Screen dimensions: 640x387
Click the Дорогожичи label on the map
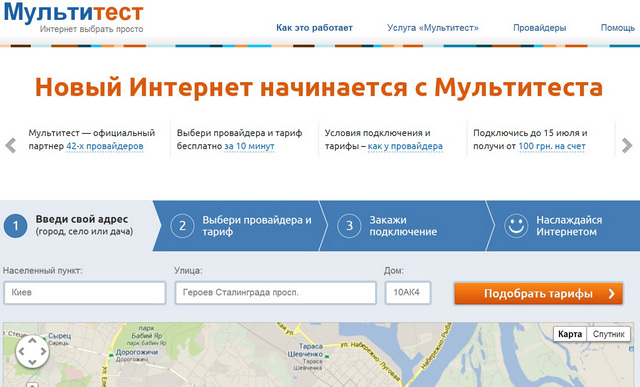point(136,352)
